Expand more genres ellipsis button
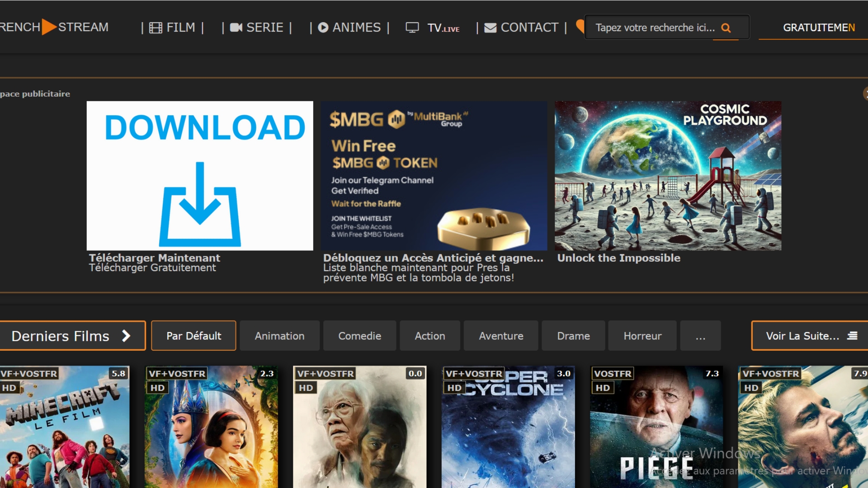This screenshot has width=868, height=488. [x=700, y=336]
